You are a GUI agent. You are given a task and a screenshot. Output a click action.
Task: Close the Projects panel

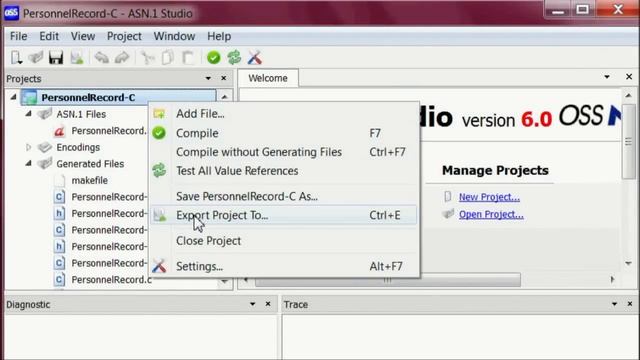[x=224, y=78]
